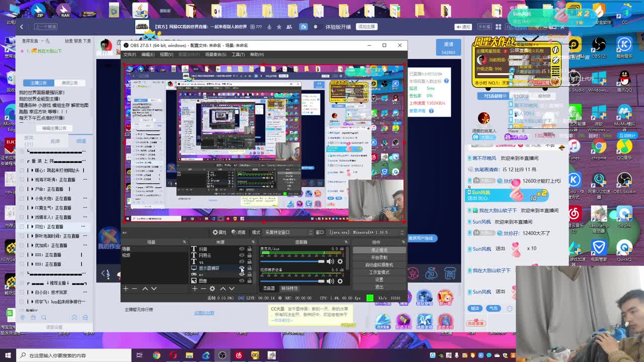Click the OBS preview canvas
Screen dimensions: 644x362
[264, 143]
